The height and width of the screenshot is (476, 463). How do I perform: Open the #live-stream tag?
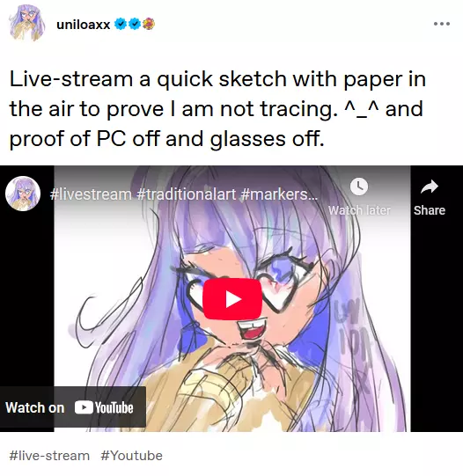click(49, 456)
